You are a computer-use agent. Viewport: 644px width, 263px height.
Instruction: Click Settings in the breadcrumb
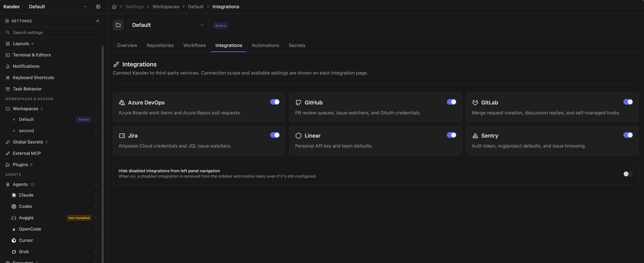pos(134,7)
